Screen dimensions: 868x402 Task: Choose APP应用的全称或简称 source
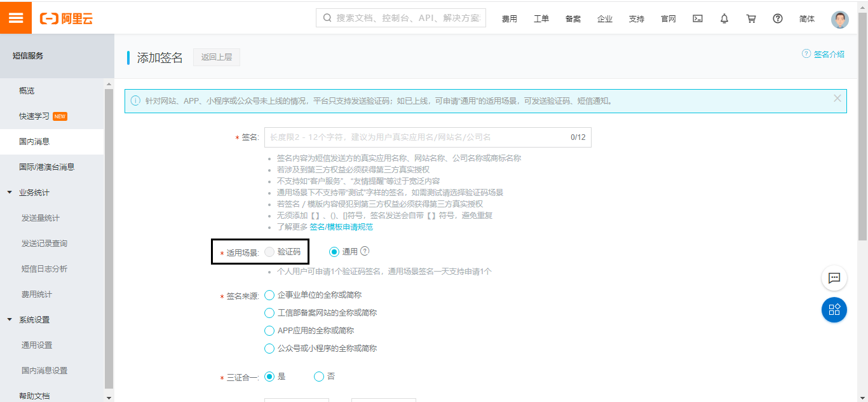tap(269, 331)
